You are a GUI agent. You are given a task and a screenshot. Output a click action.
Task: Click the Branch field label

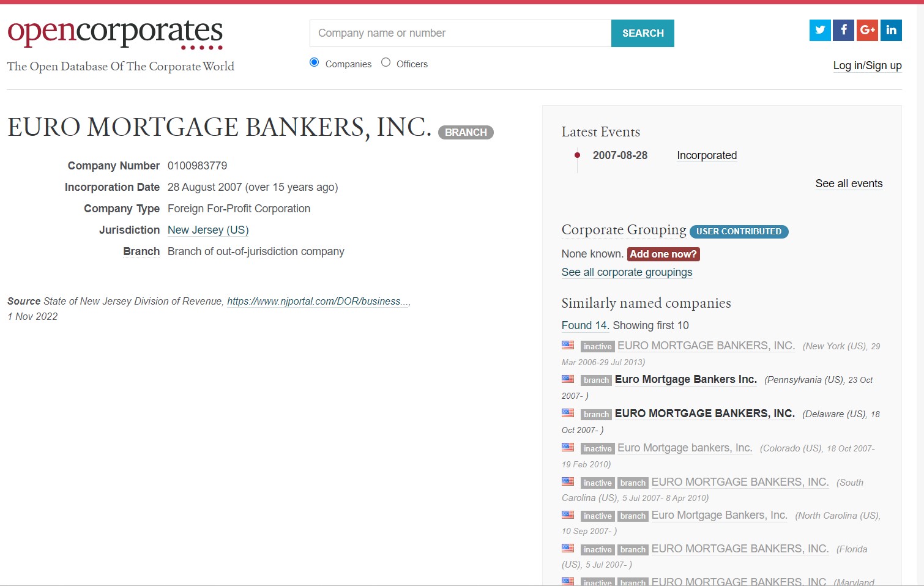coord(141,251)
